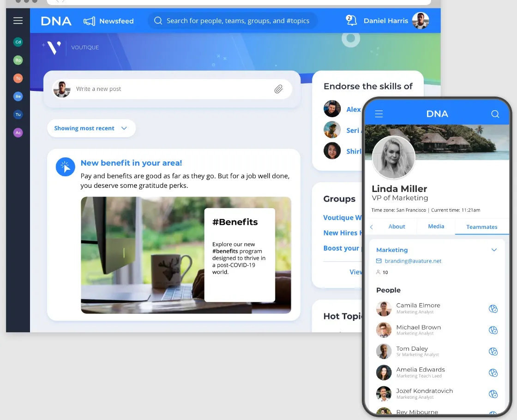Click the new benefit post cursor icon
Image resolution: width=517 pixels, height=420 pixels.
[65, 167]
